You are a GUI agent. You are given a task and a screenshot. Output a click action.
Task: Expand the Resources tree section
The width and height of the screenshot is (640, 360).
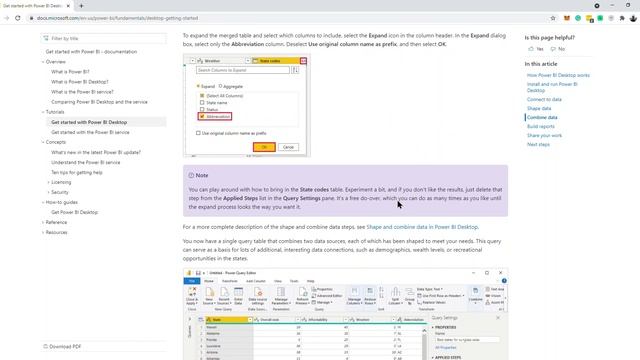43,233
